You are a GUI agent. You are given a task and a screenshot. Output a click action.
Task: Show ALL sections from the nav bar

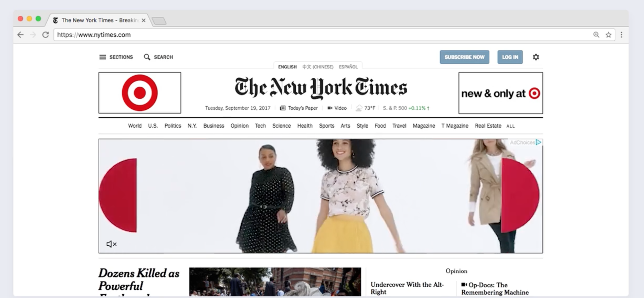(511, 126)
